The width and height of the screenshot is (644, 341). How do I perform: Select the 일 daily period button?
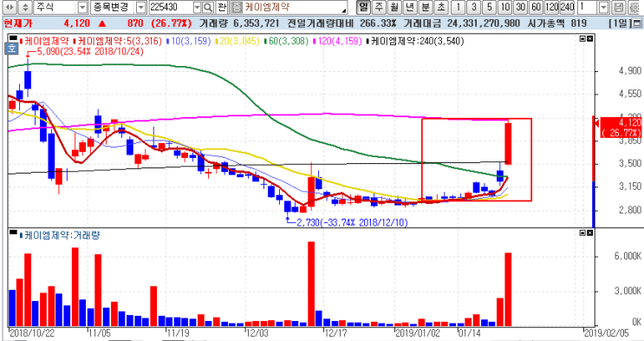pyautogui.click(x=362, y=7)
